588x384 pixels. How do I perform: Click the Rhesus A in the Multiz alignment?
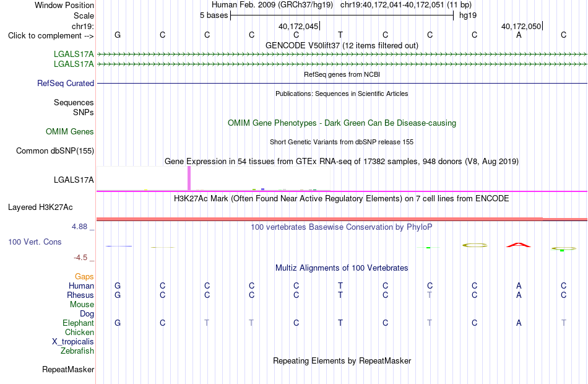[519, 295]
